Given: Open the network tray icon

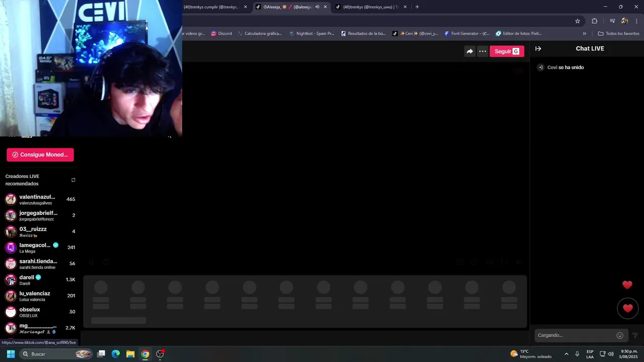Looking at the screenshot, I should (x=602, y=354).
